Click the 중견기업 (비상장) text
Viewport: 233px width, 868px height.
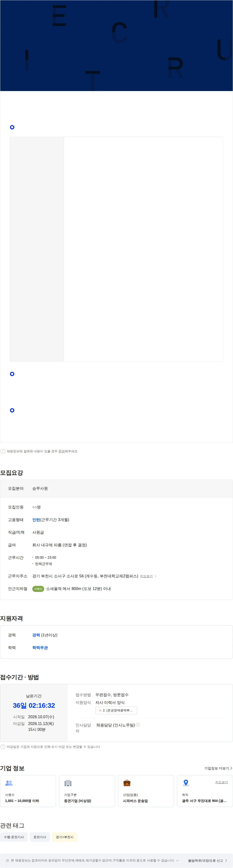tap(77, 801)
